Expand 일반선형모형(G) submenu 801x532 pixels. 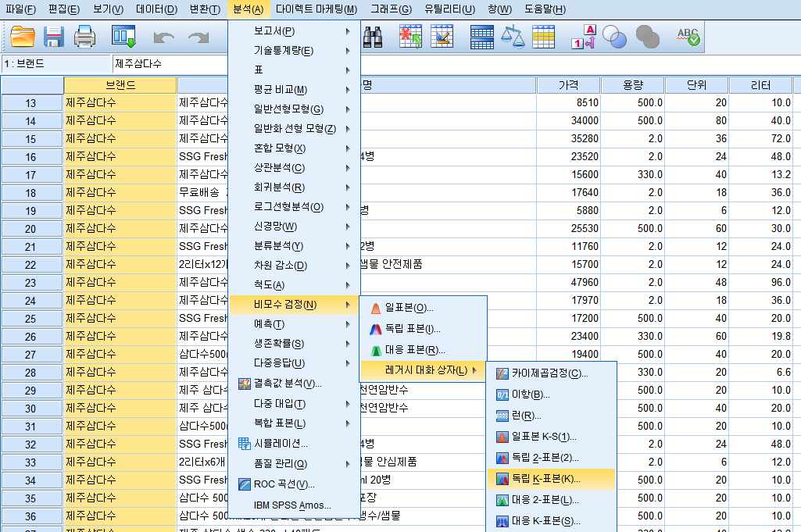(294, 109)
